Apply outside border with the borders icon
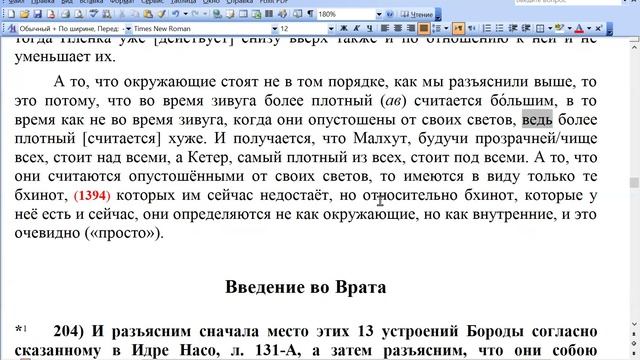 coord(540,28)
